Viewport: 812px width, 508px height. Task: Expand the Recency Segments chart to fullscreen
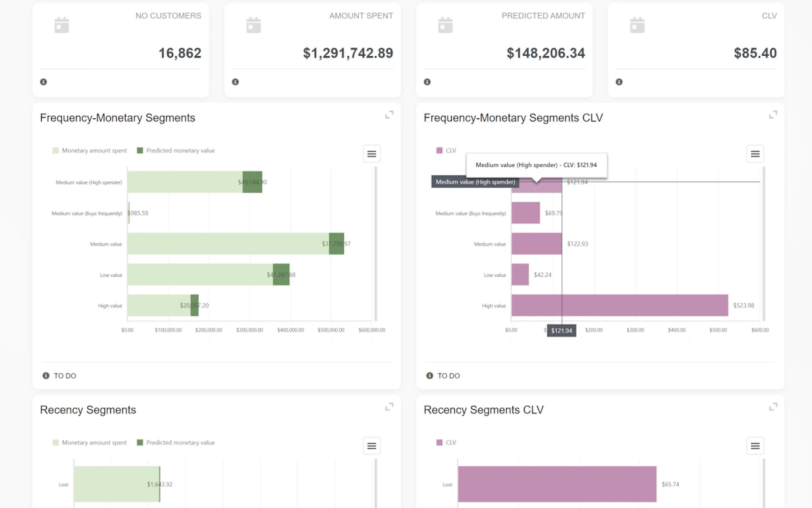[x=389, y=407]
